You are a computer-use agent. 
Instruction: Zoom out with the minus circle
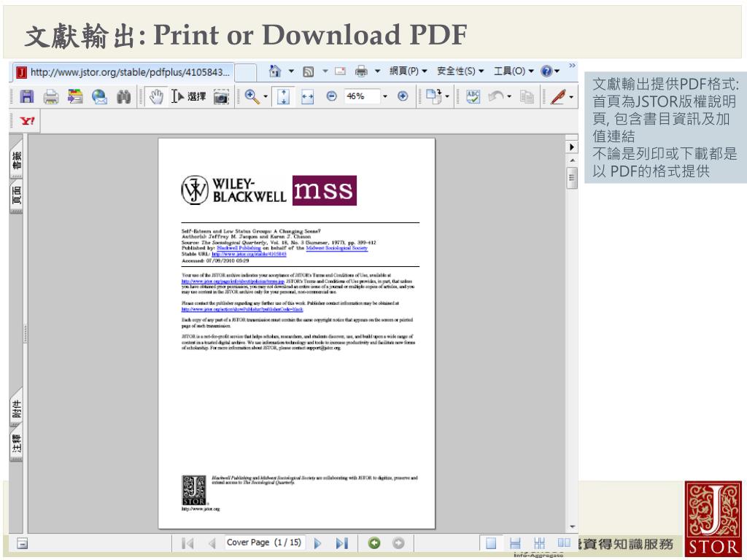coord(332,97)
